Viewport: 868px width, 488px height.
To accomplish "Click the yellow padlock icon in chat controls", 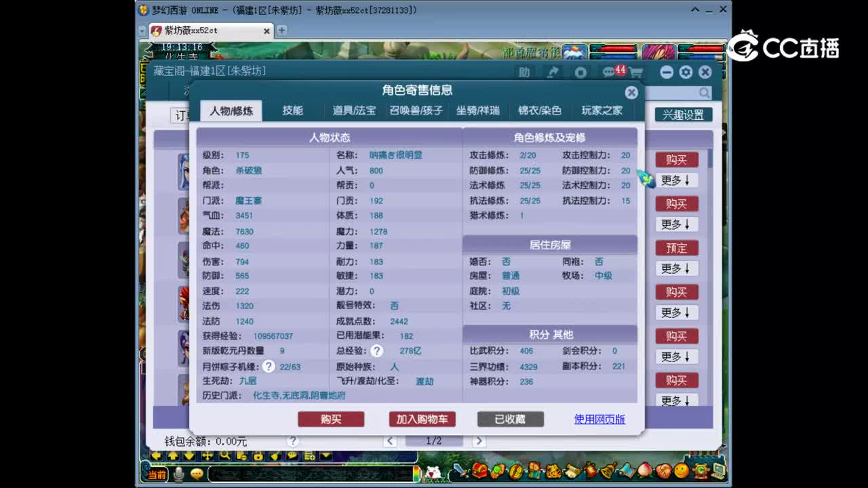I will pos(258,455).
